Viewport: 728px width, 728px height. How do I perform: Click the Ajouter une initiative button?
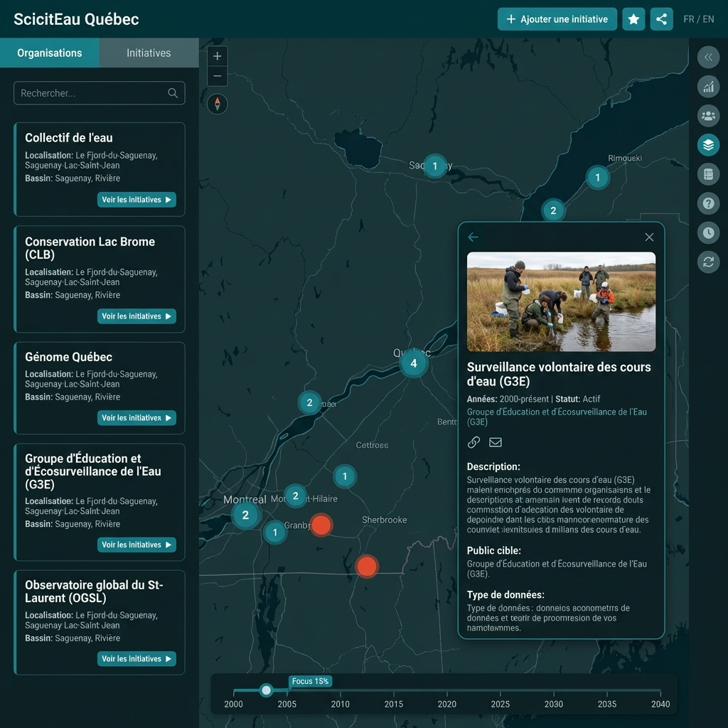[557, 19]
